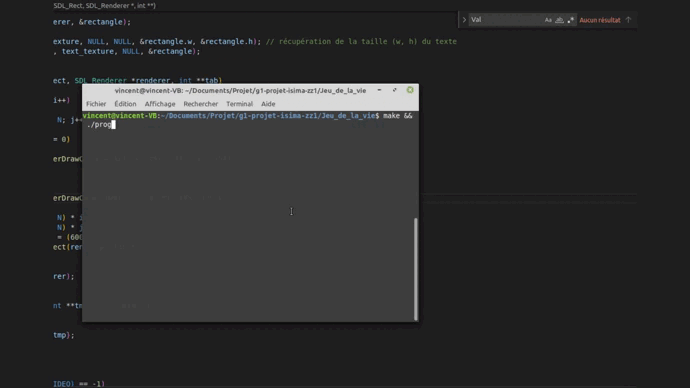Click the "rer);" line in the editor
The image size is (690, 388).
(64, 276)
